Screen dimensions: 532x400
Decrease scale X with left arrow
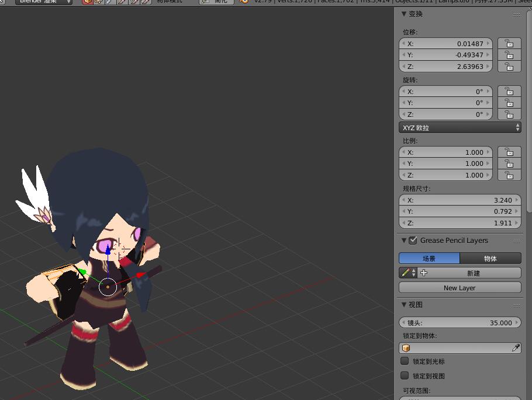point(403,152)
